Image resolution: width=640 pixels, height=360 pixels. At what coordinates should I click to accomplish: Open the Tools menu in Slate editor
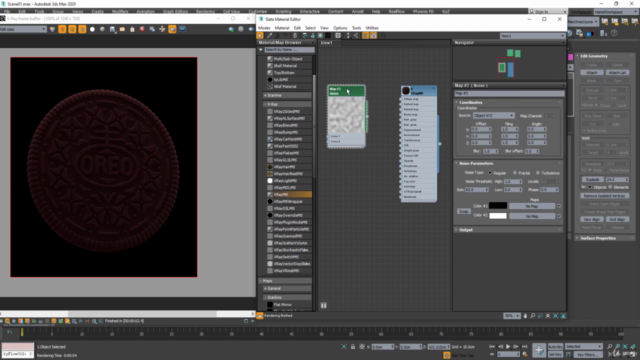pyautogui.click(x=356, y=28)
